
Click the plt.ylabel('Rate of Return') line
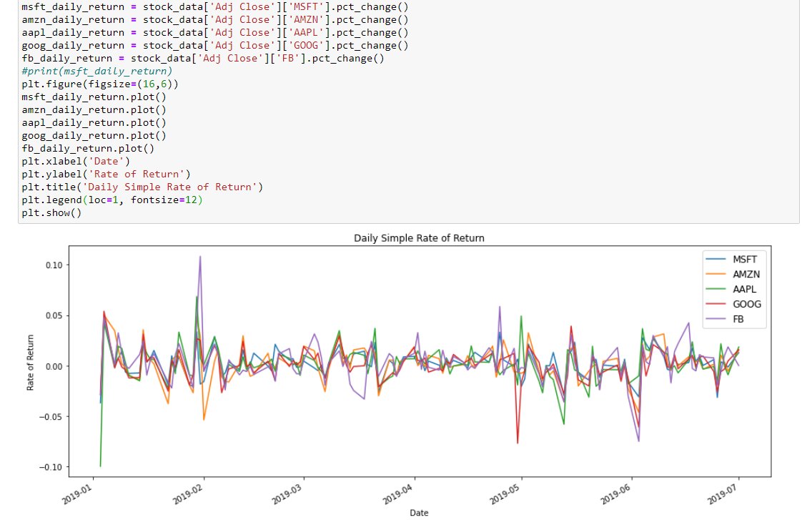tap(107, 175)
